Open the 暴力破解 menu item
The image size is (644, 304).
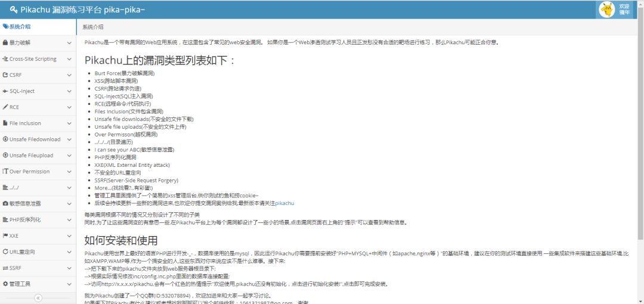click(x=38, y=43)
